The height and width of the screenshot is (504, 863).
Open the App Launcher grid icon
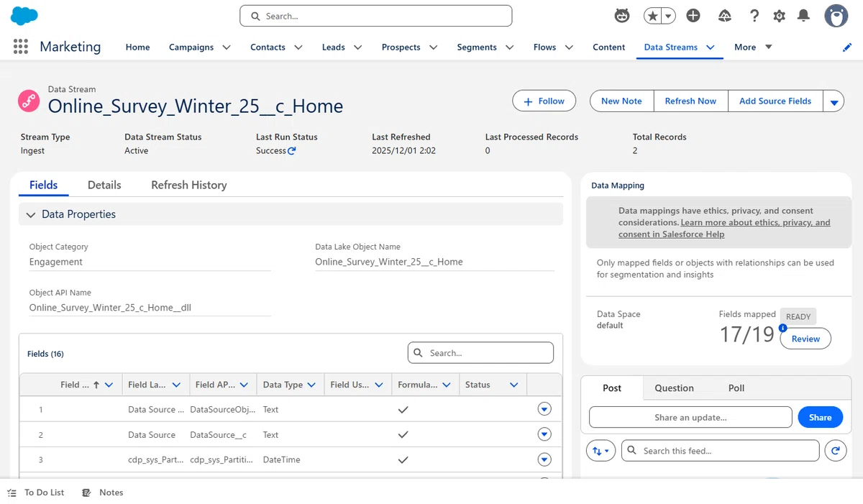point(21,47)
